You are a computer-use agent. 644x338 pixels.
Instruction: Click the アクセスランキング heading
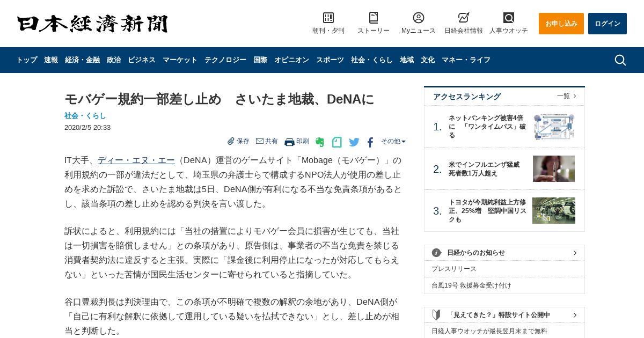pos(467,97)
